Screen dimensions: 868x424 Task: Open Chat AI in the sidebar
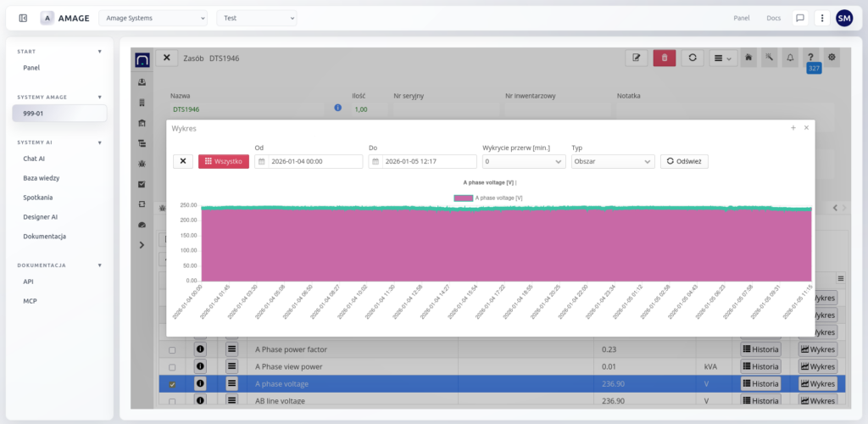[34, 158]
